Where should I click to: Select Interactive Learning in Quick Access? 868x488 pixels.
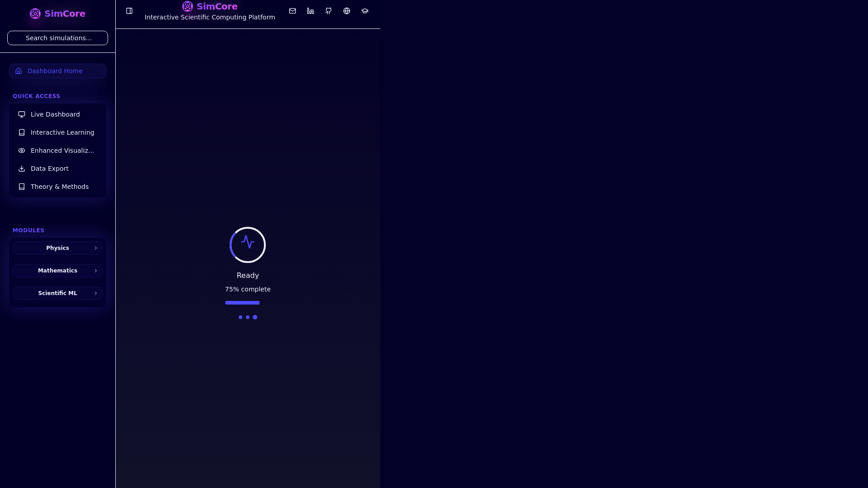pos(62,132)
